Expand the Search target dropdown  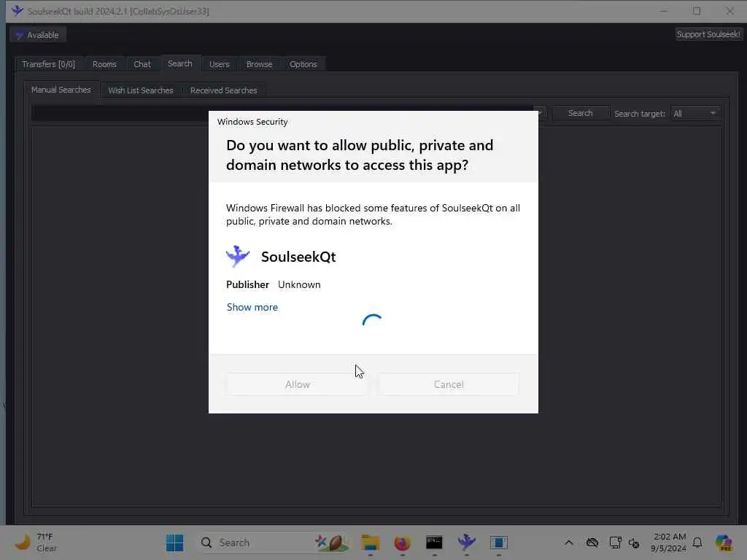click(x=694, y=113)
